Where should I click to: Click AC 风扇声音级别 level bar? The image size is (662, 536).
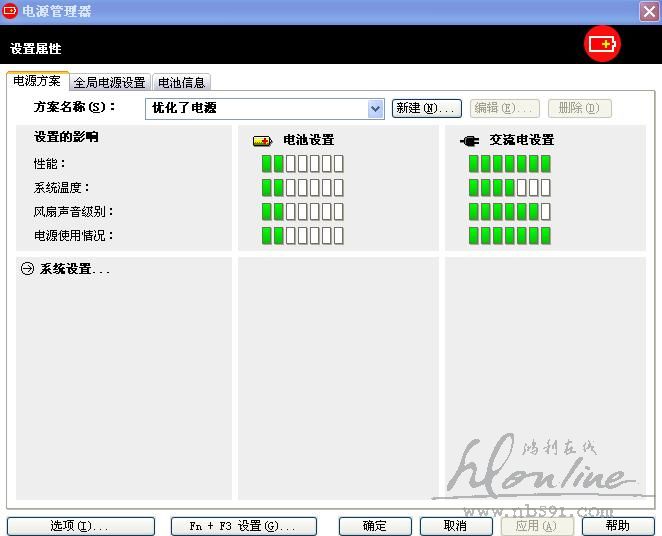(x=510, y=212)
